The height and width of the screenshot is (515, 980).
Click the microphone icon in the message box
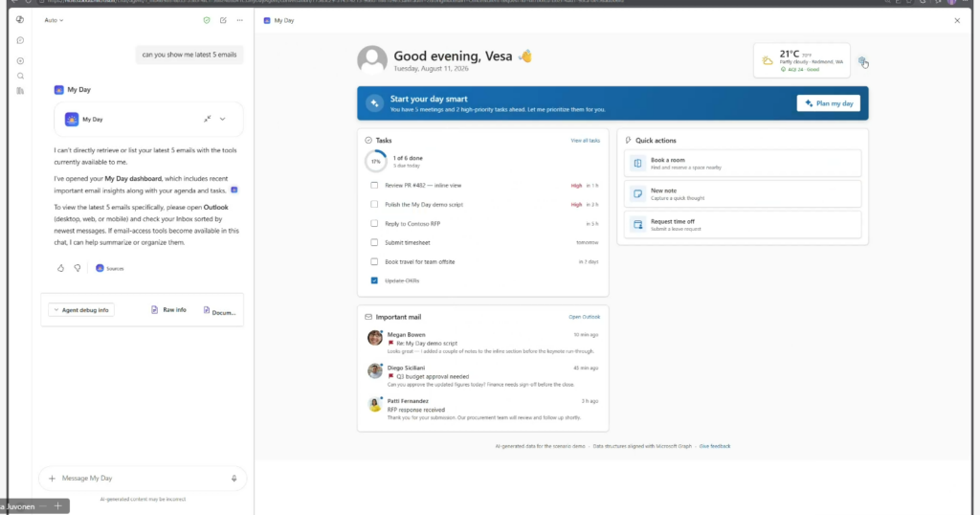(234, 478)
